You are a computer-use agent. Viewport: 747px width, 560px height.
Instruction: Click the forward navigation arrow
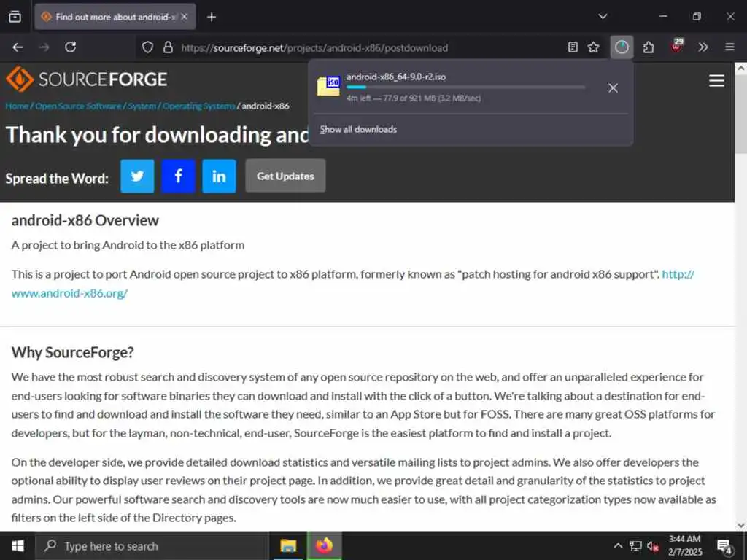coord(44,47)
